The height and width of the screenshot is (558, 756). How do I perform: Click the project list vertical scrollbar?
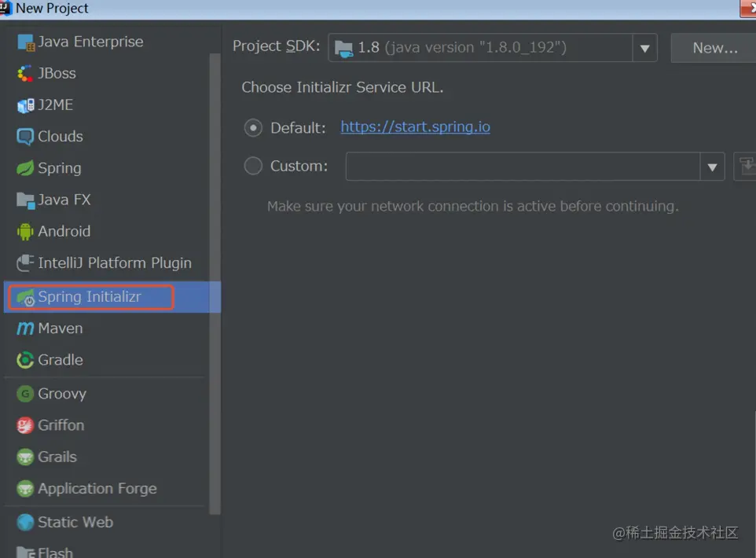coord(215,285)
